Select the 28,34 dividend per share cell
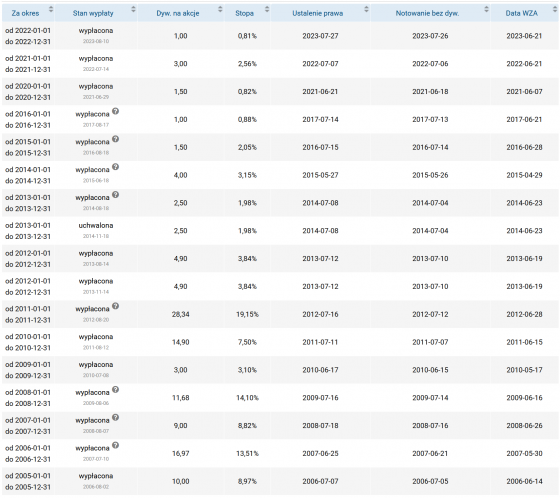Image resolution: width=560 pixels, height=498 pixels. 181,314
